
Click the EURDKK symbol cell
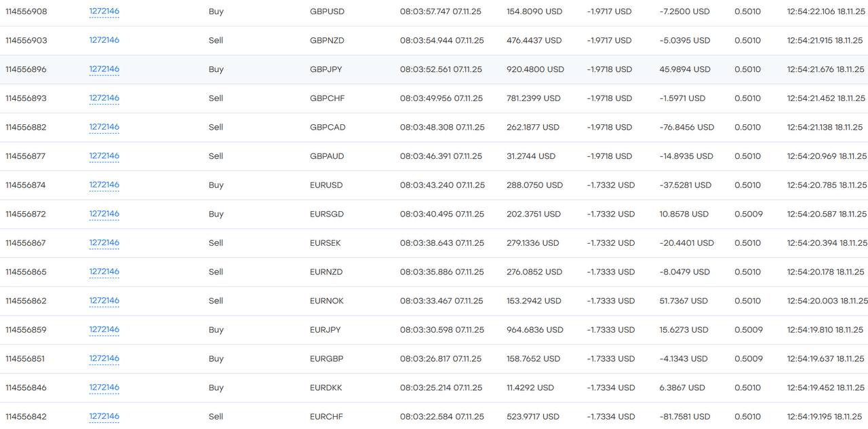(x=326, y=388)
